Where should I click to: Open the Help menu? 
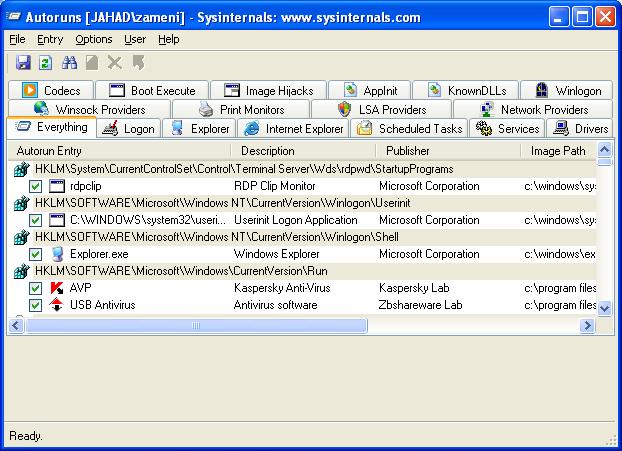pyautogui.click(x=169, y=39)
